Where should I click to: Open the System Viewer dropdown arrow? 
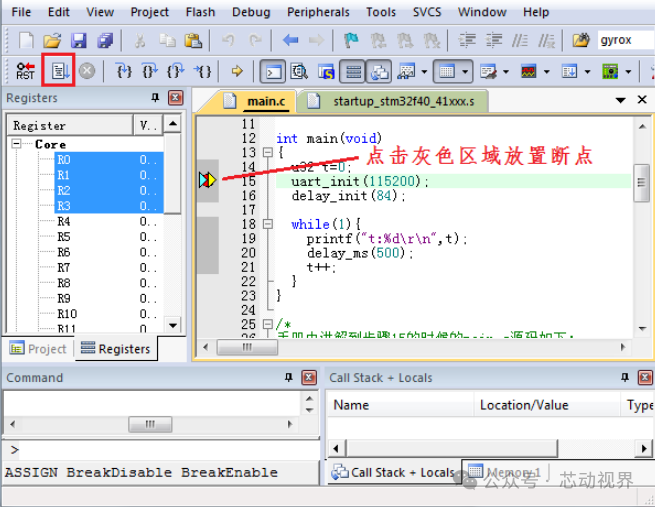(628, 72)
